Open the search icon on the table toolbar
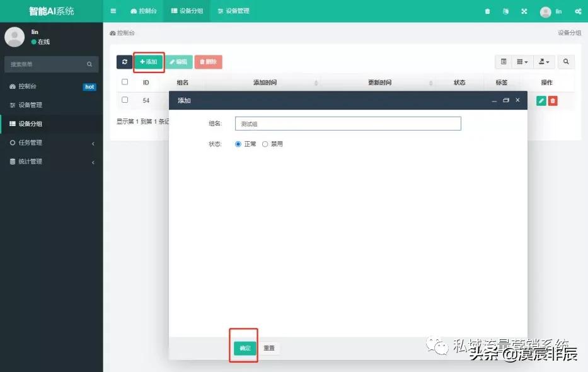Viewport: 588px width, 372px height. 566,61
